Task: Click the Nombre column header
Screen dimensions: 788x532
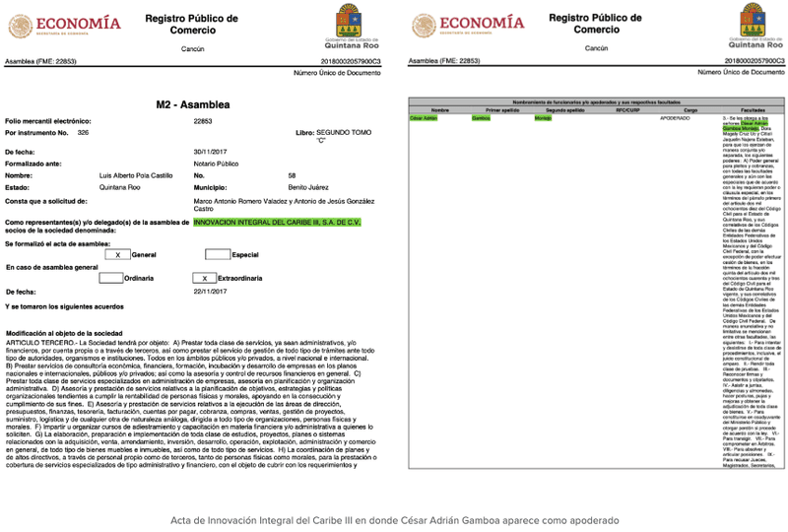Action: pyautogui.click(x=439, y=109)
